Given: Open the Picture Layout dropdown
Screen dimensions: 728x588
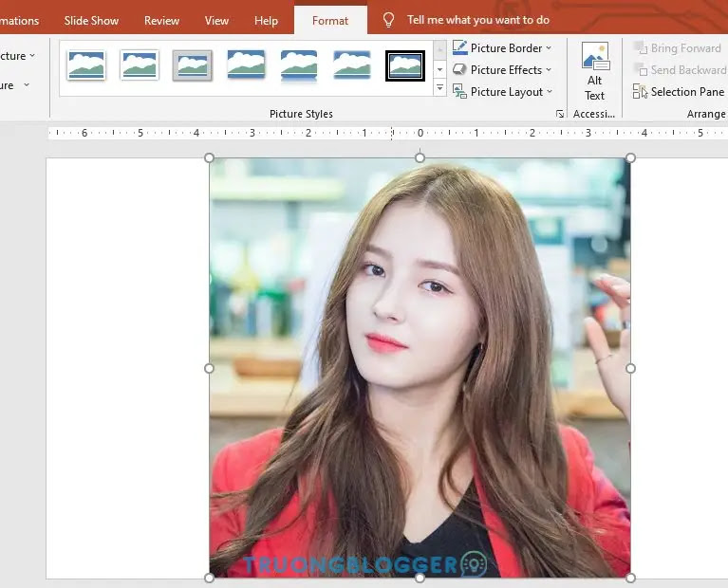Looking at the screenshot, I should (501, 92).
